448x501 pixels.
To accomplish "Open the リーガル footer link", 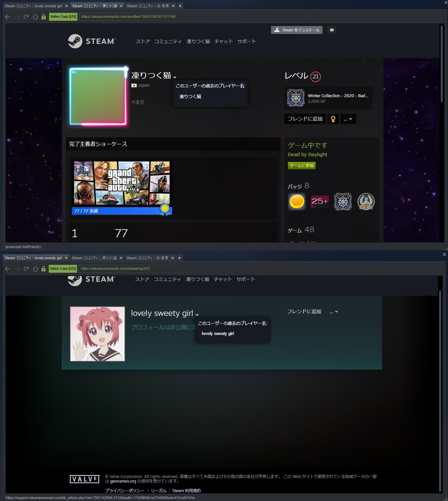I will point(159,491).
